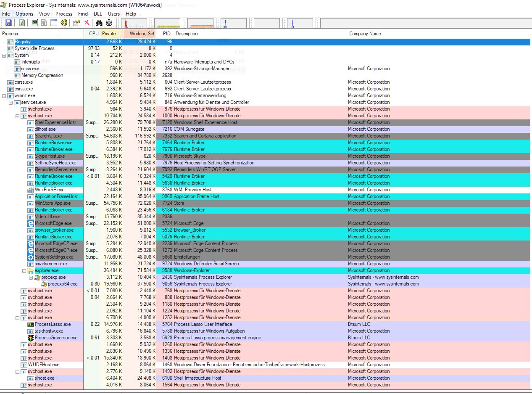Select the smartscreen.exe process row
This screenshot has width=532, height=394.
(x=266, y=264)
